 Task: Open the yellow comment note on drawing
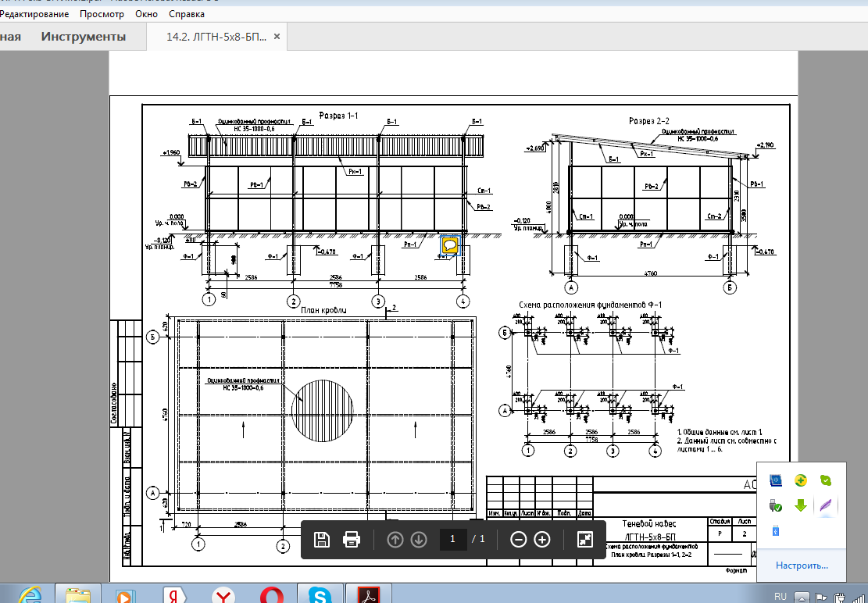pos(450,246)
